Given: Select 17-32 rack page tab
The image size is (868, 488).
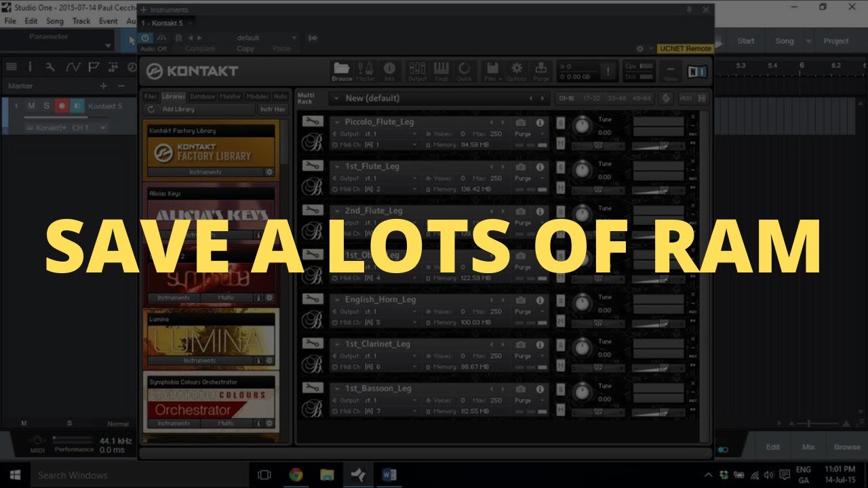Looking at the screenshot, I should [x=593, y=98].
